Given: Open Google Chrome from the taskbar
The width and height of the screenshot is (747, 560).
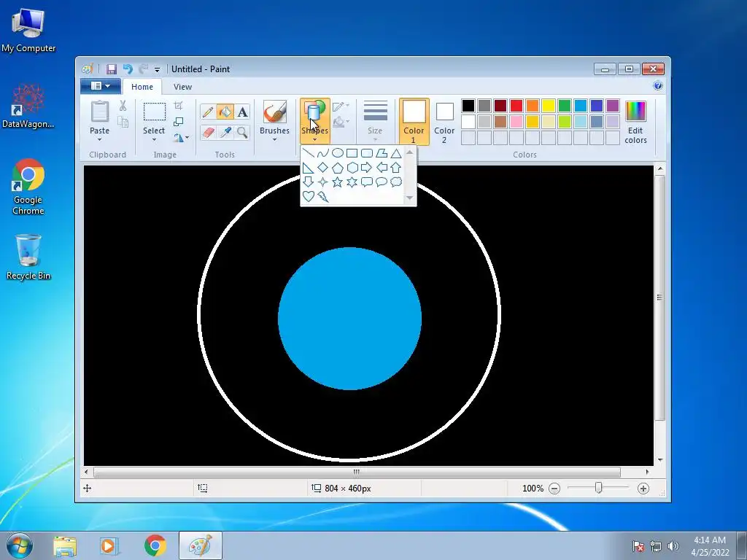Looking at the screenshot, I should [155, 545].
